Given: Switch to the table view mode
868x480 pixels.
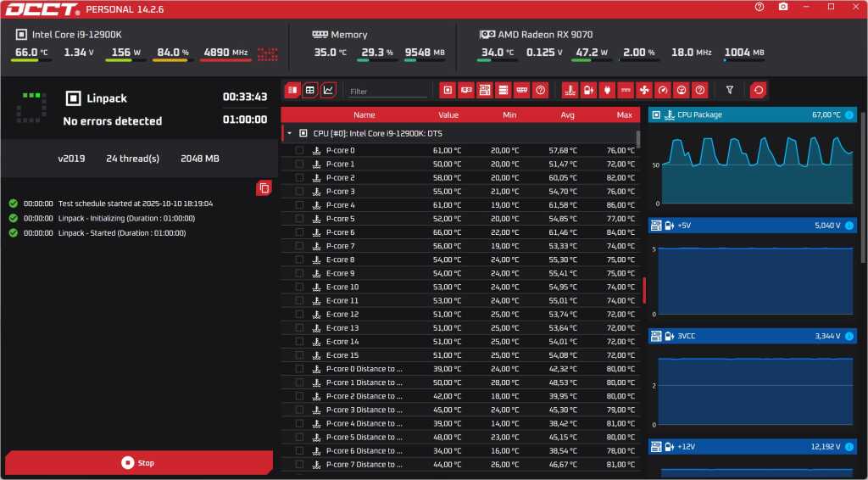Looking at the screenshot, I should [x=310, y=89].
